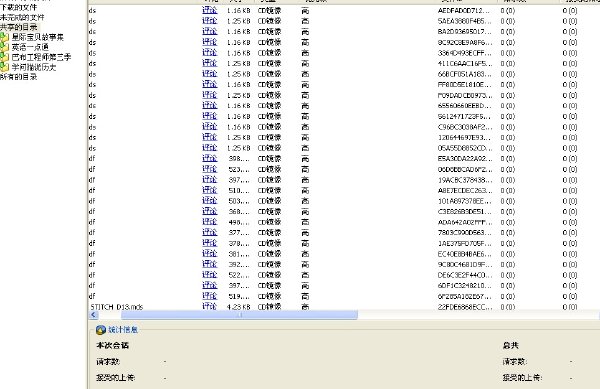The image size is (600, 389).
Task: Click the file ID 668CF051A183...
Action: pyautogui.click(x=465, y=74)
